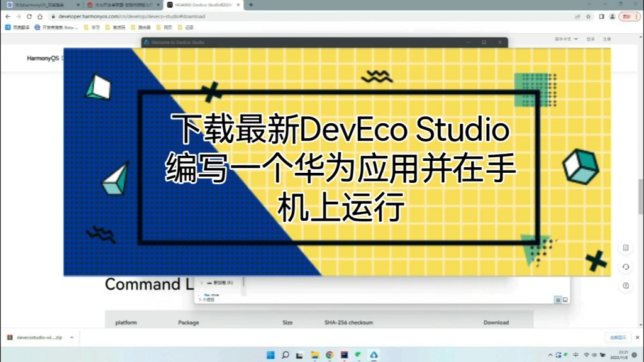Viewport: 644px width, 362px height.
Task: Minimize the Welcome to DevEco Studio window
Action: coord(468,42)
